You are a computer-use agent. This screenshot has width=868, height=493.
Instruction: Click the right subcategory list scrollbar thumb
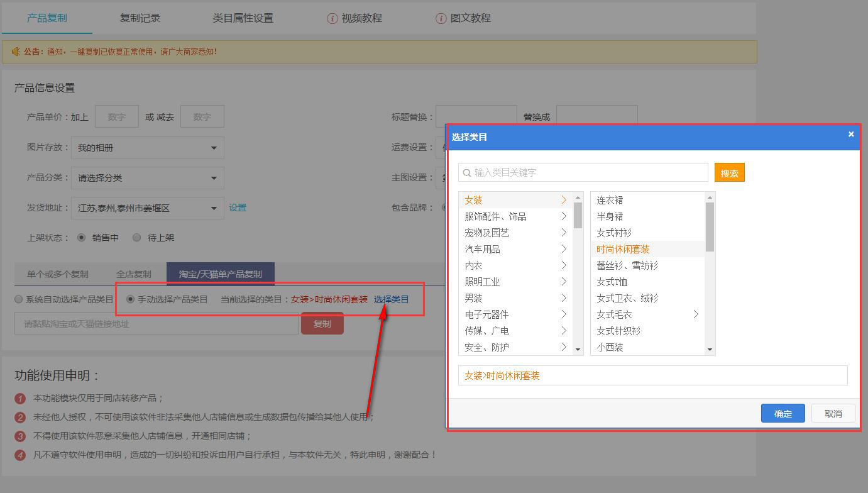(710, 227)
